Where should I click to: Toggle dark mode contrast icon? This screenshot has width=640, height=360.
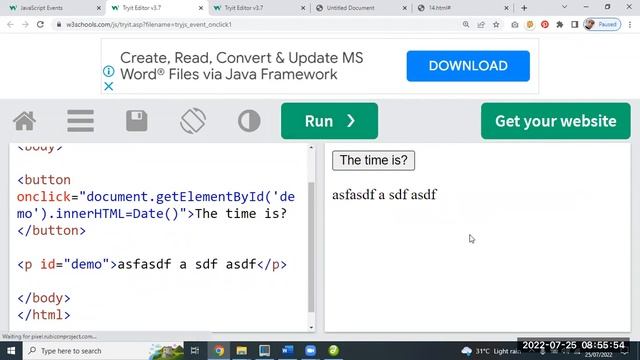pyautogui.click(x=249, y=121)
